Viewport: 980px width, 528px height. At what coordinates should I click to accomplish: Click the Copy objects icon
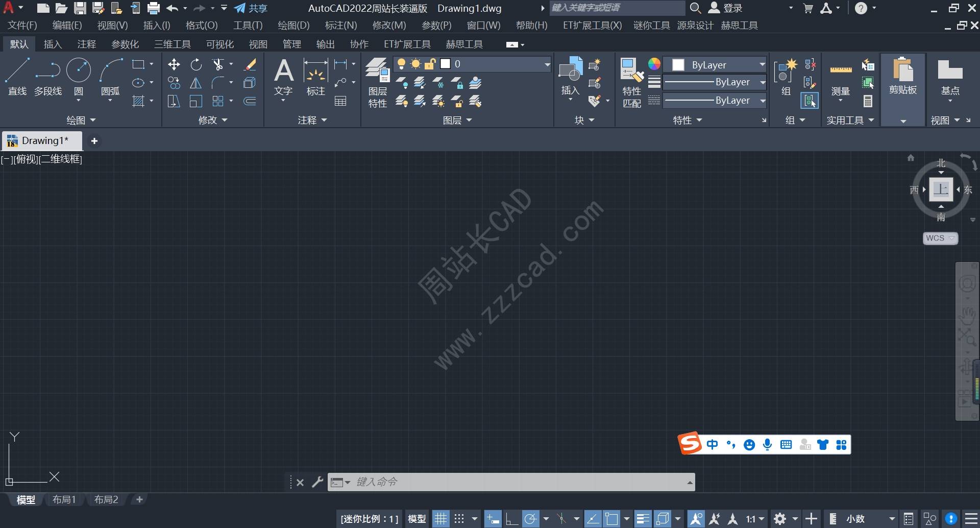[174, 83]
